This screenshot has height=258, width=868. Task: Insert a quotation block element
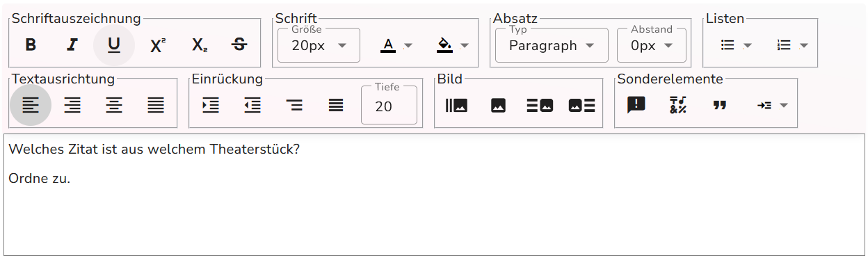[720, 106]
